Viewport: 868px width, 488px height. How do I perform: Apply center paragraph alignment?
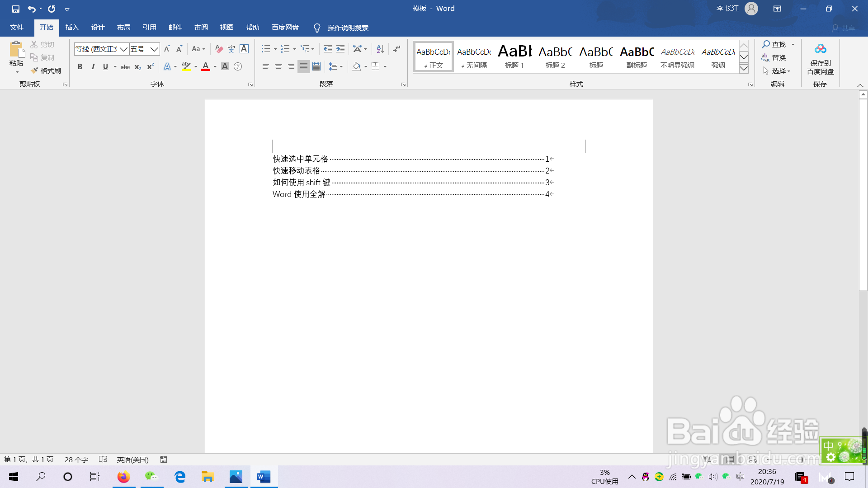click(278, 66)
